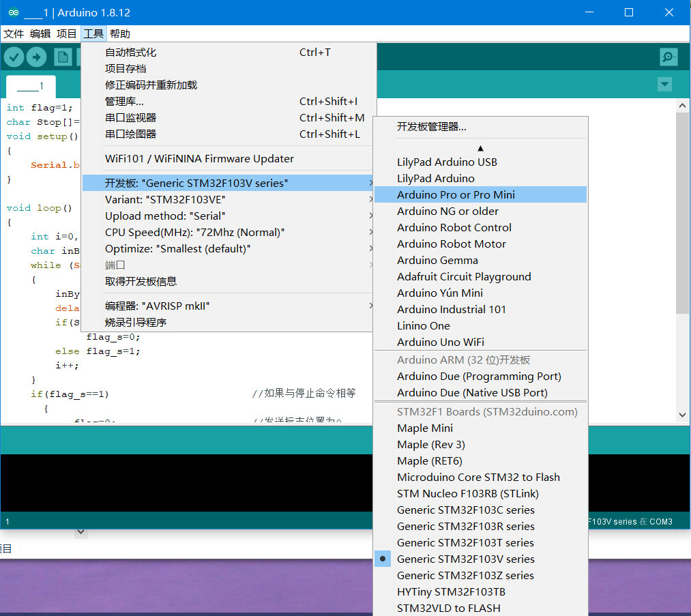Open the 帮助 menu

point(120,34)
